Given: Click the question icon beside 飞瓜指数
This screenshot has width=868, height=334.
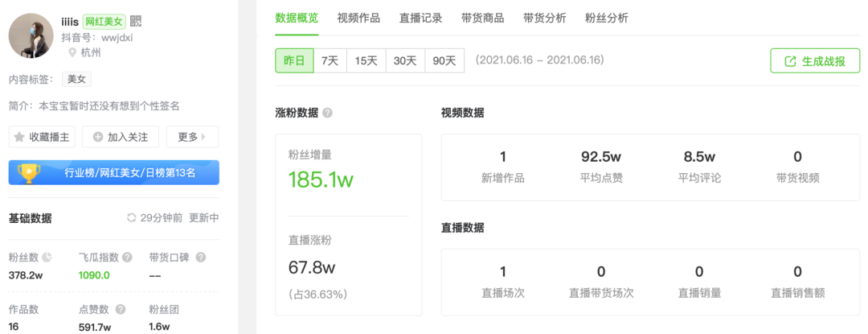Looking at the screenshot, I should pos(127,257).
